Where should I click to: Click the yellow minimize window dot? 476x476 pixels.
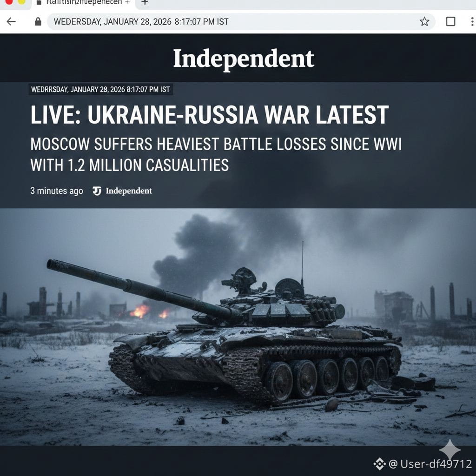point(21,2)
